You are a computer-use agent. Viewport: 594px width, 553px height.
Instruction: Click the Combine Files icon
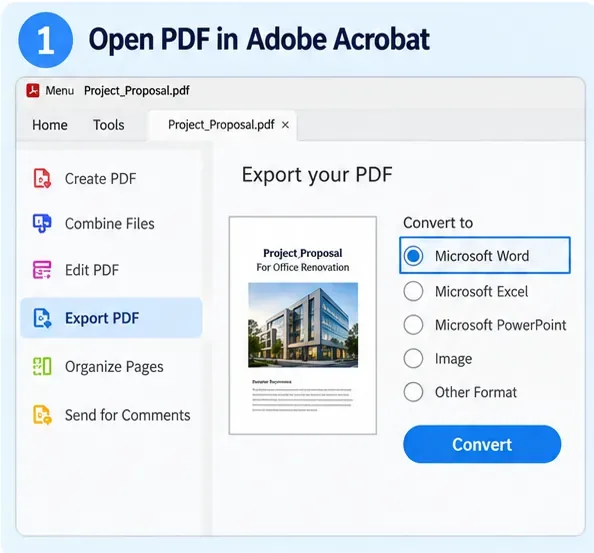pos(42,223)
